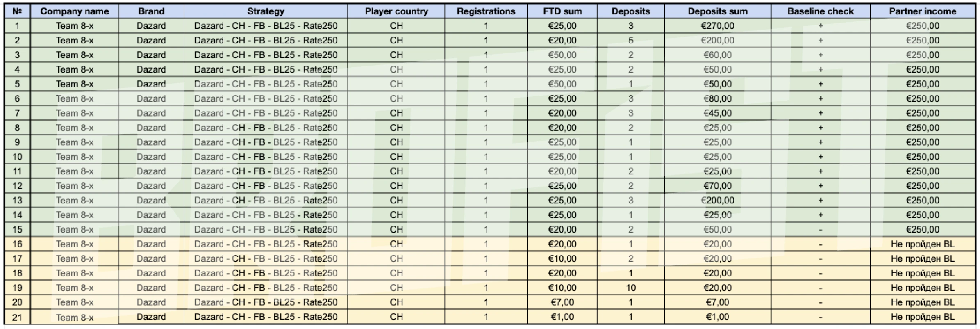Click the Deposits sum header cell
Screen dimensions: 980x329
pyautogui.click(x=717, y=11)
